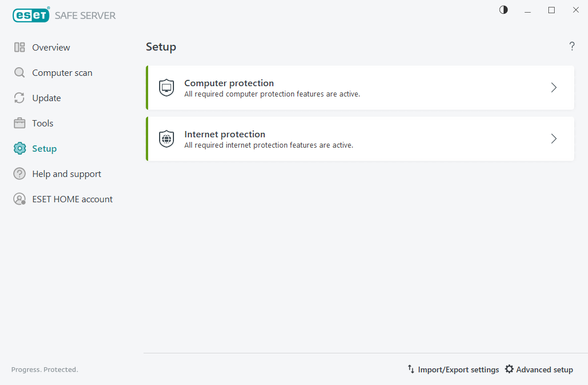The image size is (588, 385).
Task: Expand Computer protection with its chevron
Action: click(554, 88)
